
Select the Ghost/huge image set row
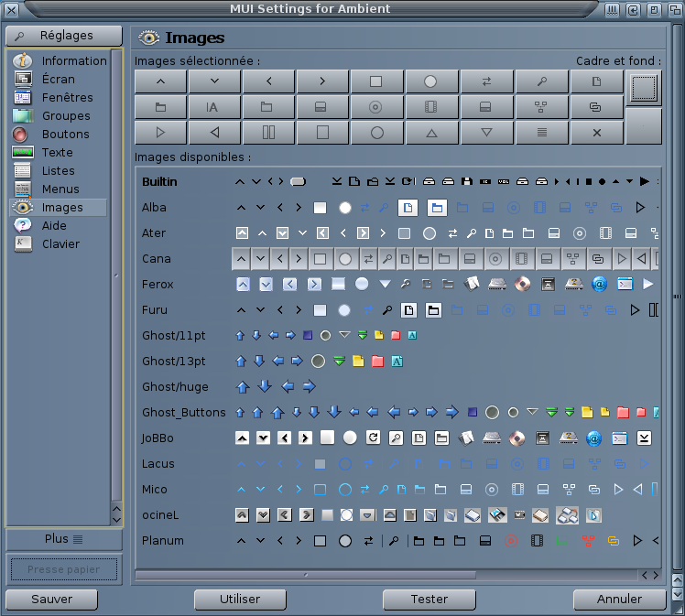pos(398,387)
